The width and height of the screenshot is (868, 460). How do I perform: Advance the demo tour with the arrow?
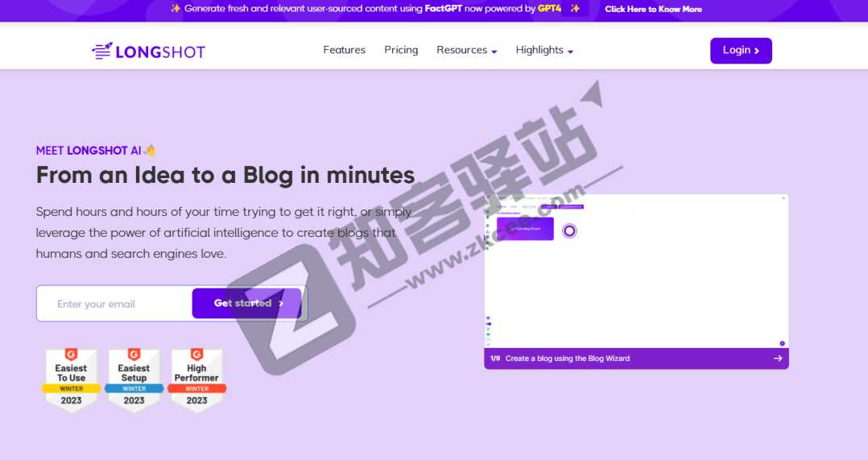pos(778,358)
